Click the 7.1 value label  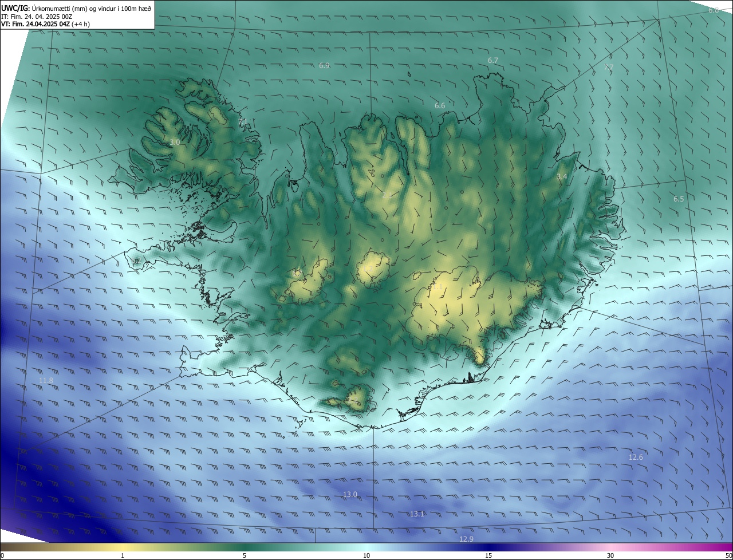243,122
